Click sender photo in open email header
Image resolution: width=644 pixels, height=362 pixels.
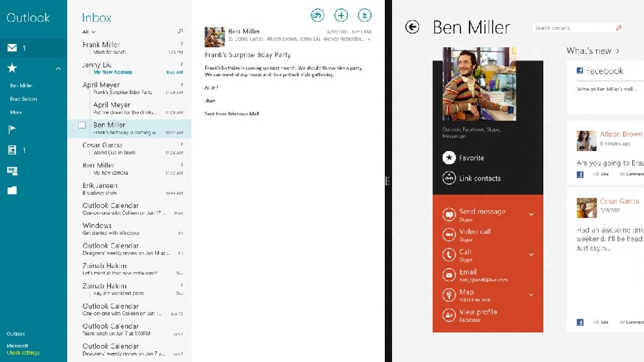(x=215, y=37)
